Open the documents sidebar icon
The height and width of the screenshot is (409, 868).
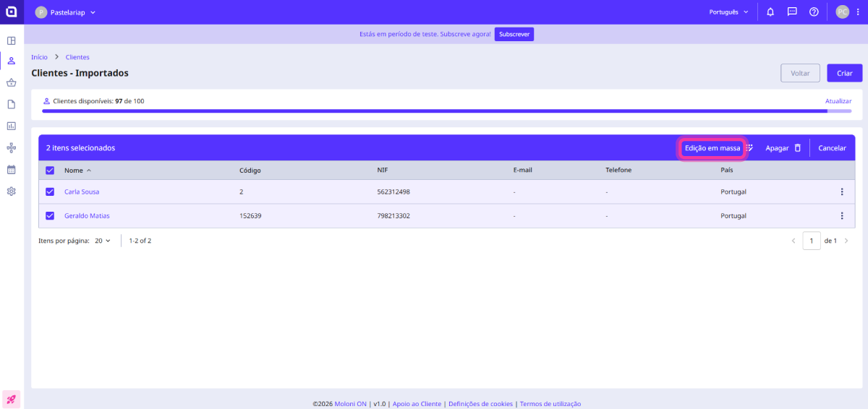(12, 104)
